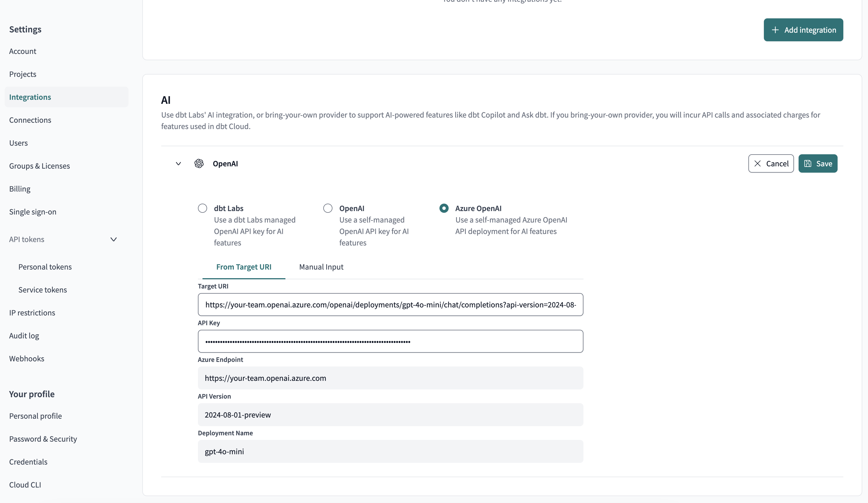This screenshot has width=868, height=503.
Task: Cancel the OpenAI configuration
Action: [771, 163]
